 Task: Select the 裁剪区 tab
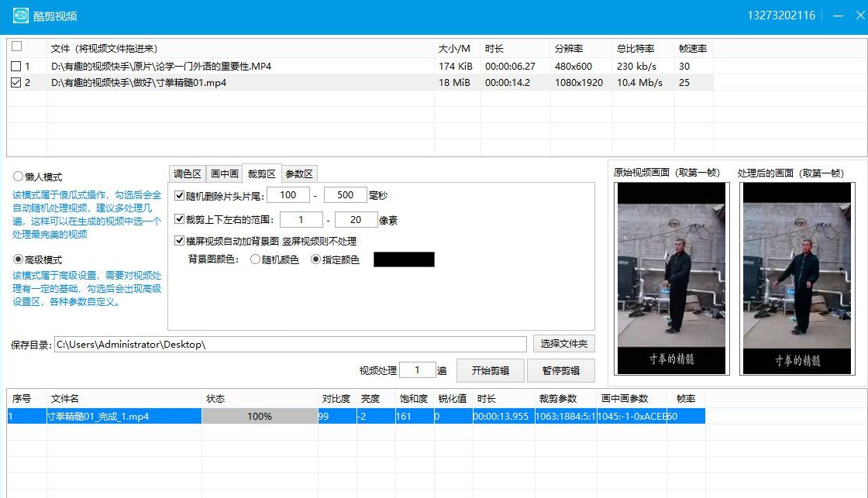coord(261,173)
